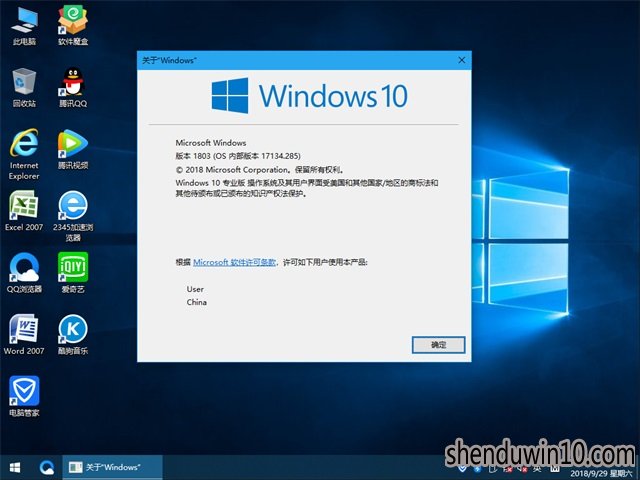Open the Excel 2007 shortcut

coord(24,211)
